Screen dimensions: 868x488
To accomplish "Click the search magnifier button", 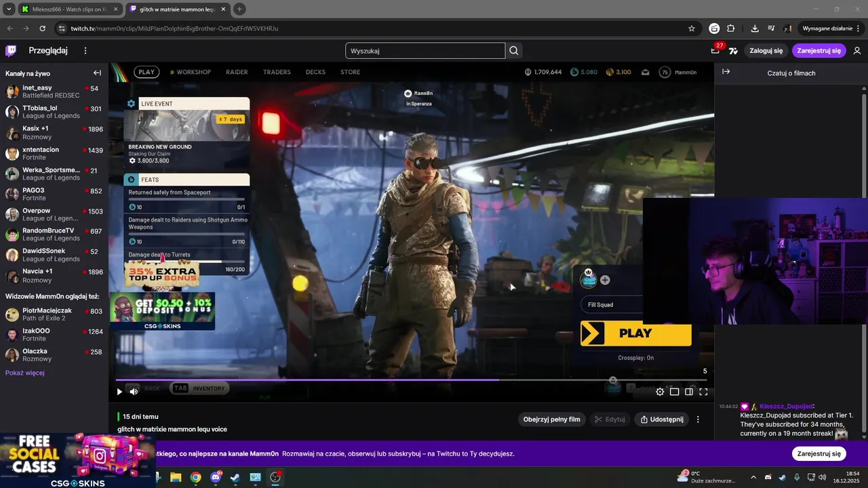I will click(x=514, y=51).
